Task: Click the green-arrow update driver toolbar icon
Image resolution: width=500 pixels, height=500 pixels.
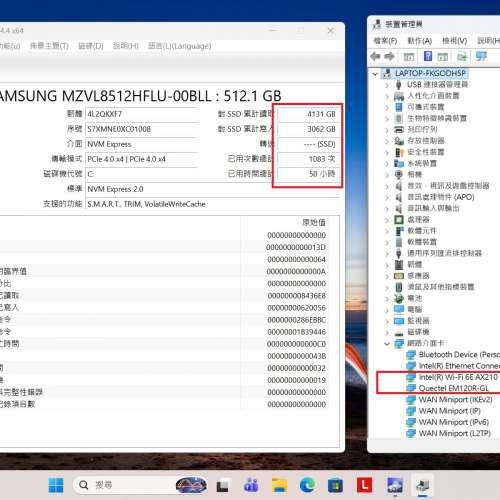Action: pyautogui.click(x=462, y=56)
